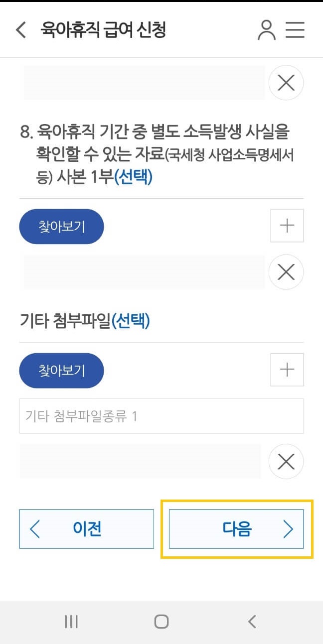Tap the Android home button
The width and height of the screenshot is (323, 644).
pyautogui.click(x=161, y=621)
